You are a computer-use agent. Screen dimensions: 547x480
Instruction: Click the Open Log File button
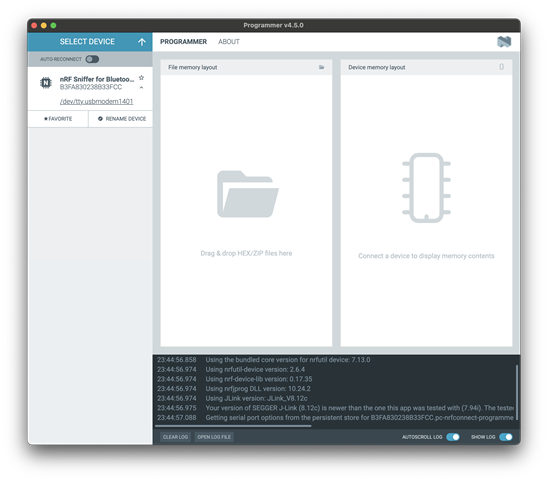pos(214,437)
